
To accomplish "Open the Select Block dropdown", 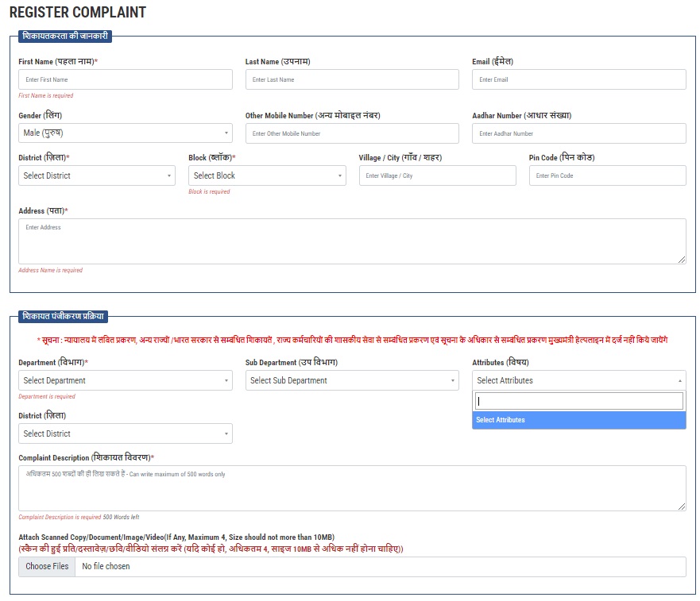I will [266, 175].
